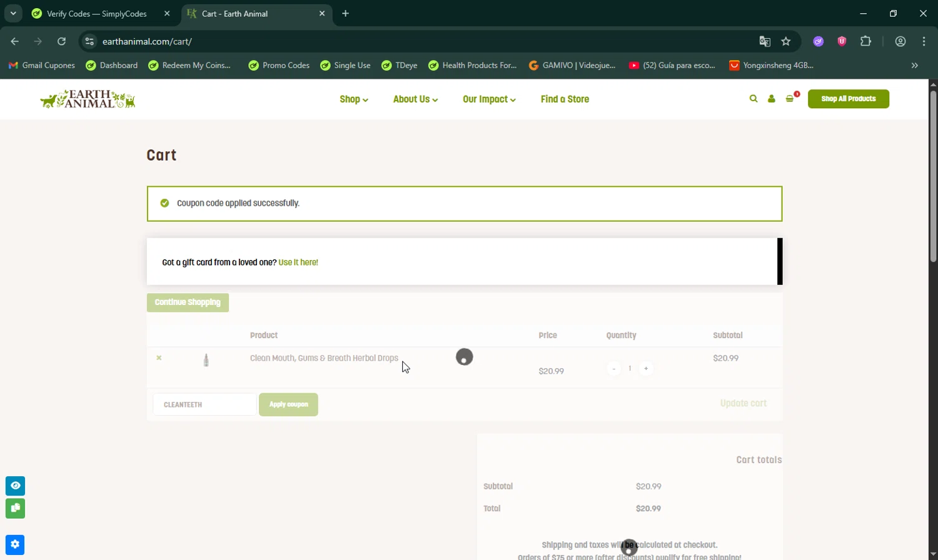Switch to Verify Codes — SimplyCodes tab
This screenshot has height=560, width=938.
[96, 13]
